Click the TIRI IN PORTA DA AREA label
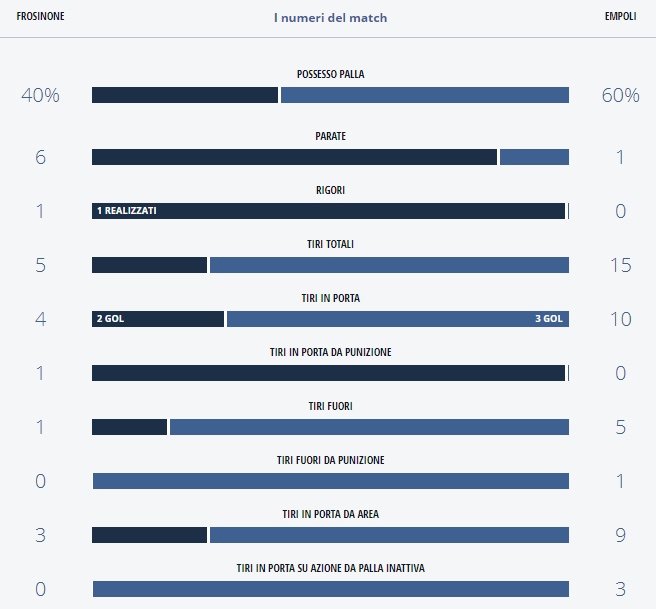Viewport: 656px width, 609px height. 330,514
